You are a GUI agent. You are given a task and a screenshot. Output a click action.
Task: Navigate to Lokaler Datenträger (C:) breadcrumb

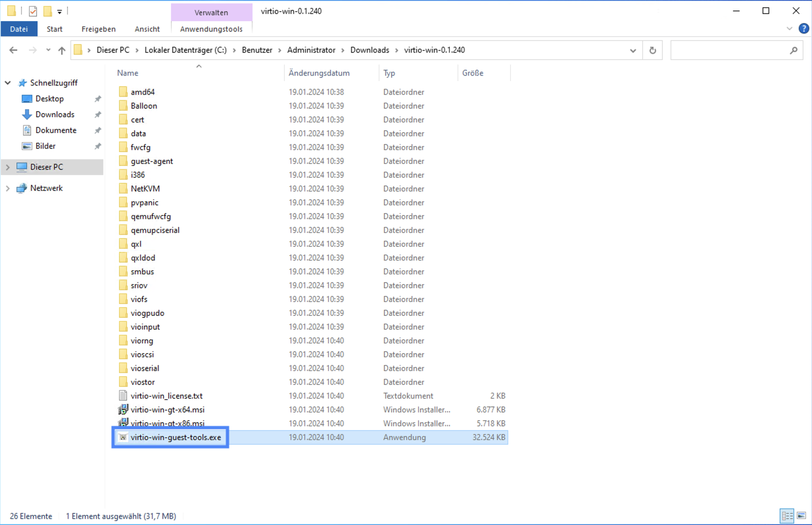click(185, 51)
